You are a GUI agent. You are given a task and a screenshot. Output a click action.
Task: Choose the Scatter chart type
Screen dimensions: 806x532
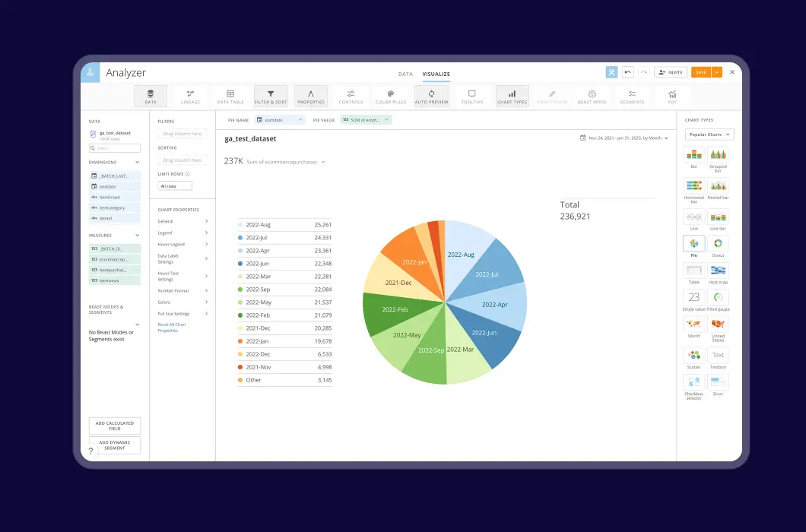[x=693, y=356]
